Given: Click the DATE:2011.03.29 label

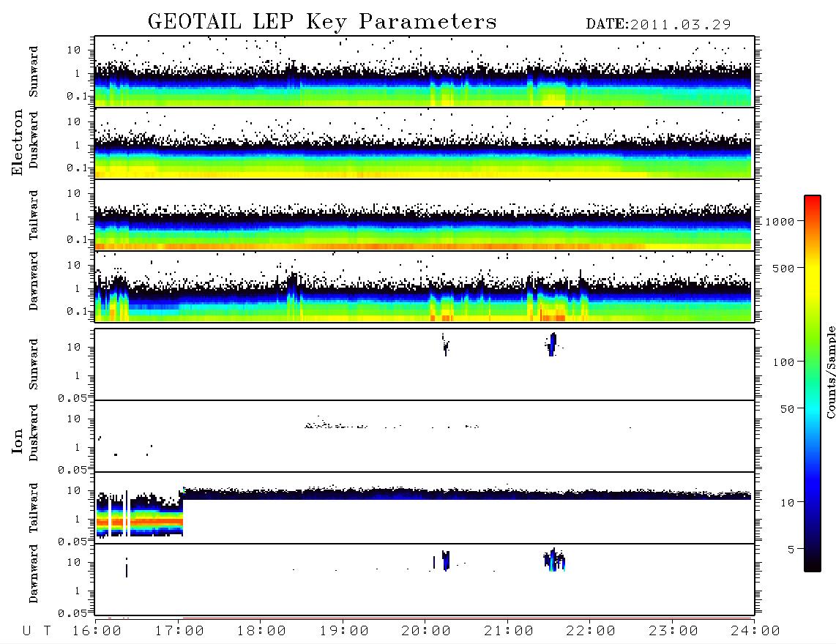Looking at the screenshot, I should 658,25.
